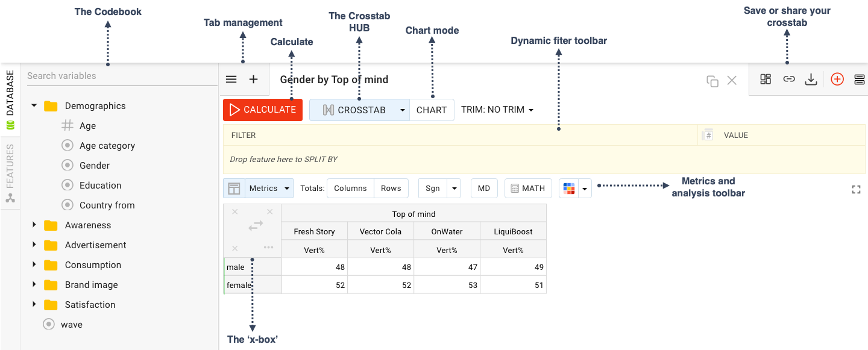The image size is (868, 350).
Task: Open the Crosstab HUB dashboard icon
Action: (766, 79)
